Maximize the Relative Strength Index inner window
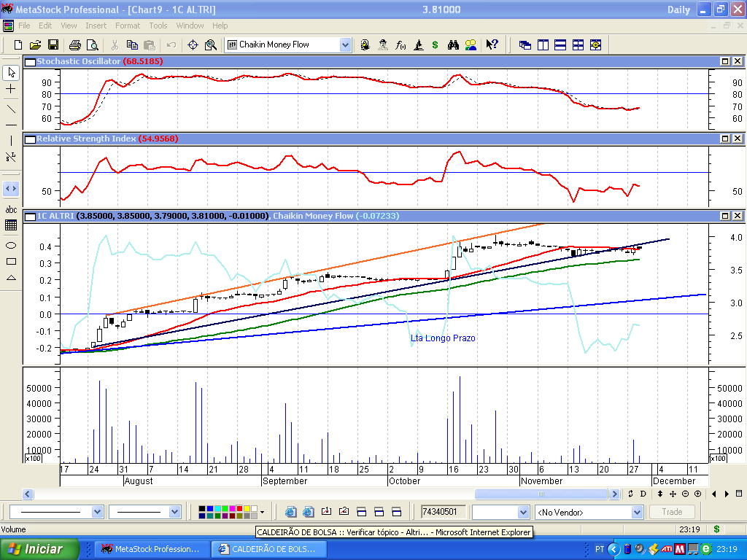The image size is (747, 560). [725, 138]
